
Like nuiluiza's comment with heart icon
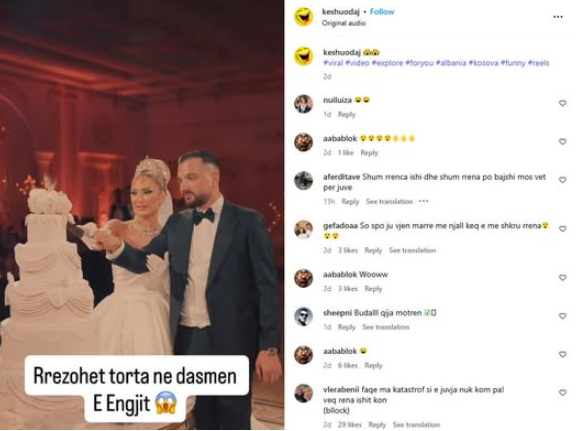[x=562, y=103]
